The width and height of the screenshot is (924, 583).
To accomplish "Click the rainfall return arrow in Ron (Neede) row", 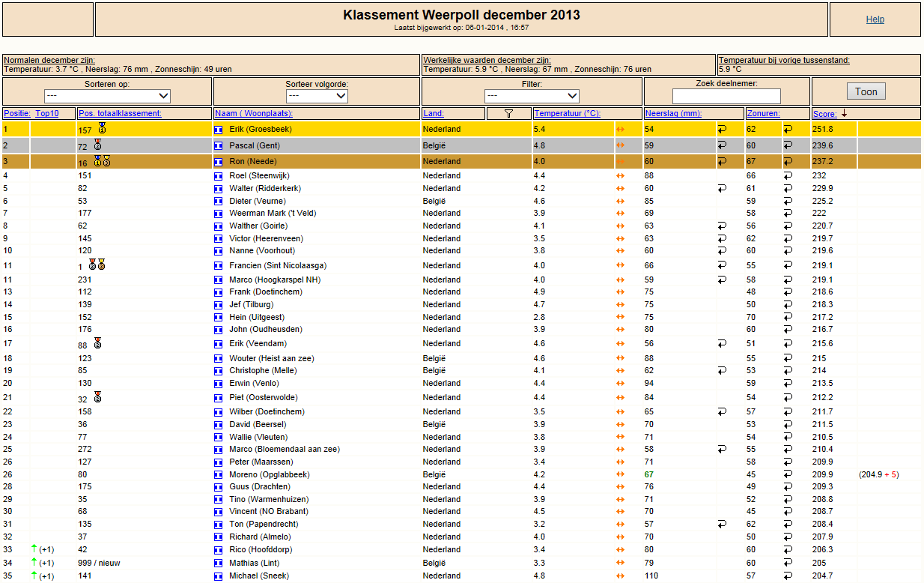I will (x=723, y=161).
